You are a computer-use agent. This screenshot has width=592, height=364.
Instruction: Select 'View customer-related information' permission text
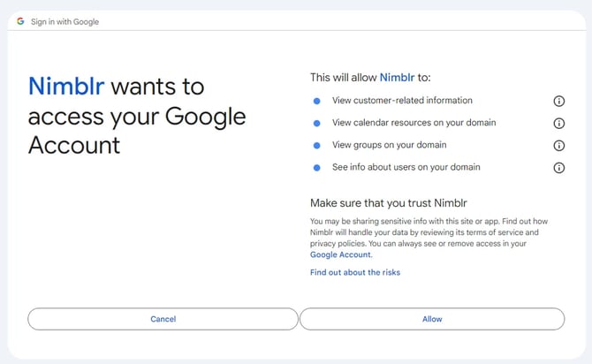tap(402, 101)
